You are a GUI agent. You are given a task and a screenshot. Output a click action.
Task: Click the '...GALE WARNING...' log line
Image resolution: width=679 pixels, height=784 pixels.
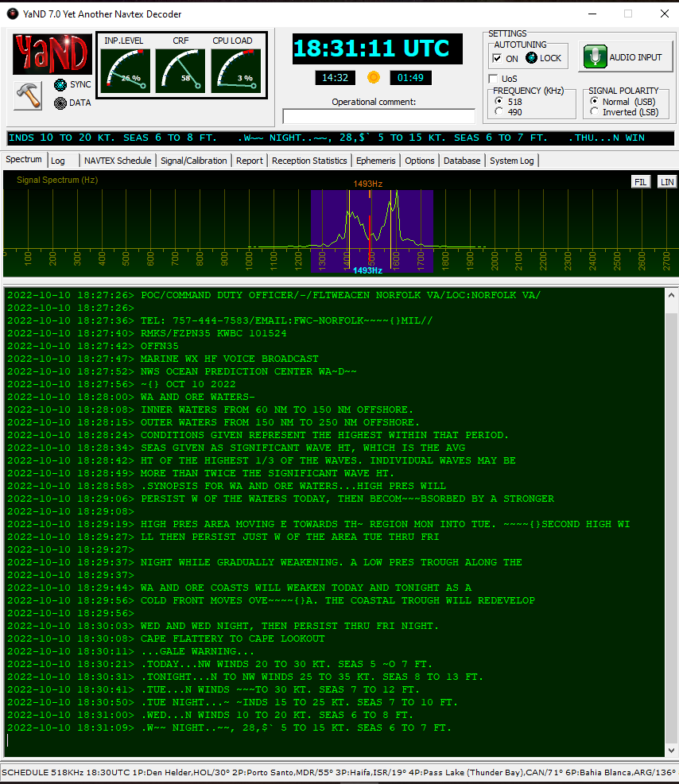pyautogui.click(x=197, y=651)
